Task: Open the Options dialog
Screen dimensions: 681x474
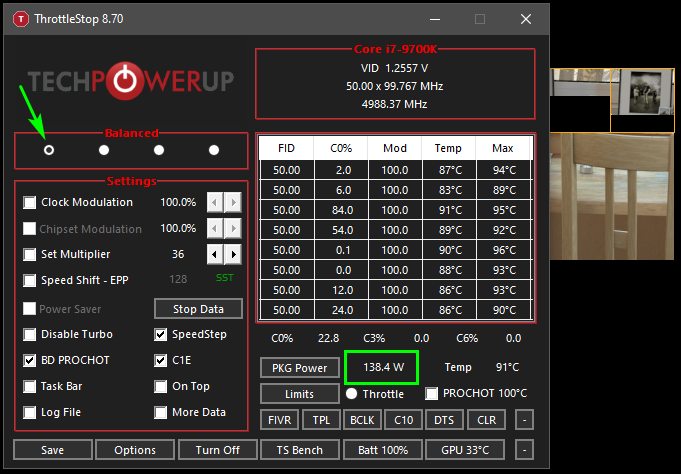Action: pyautogui.click(x=135, y=450)
